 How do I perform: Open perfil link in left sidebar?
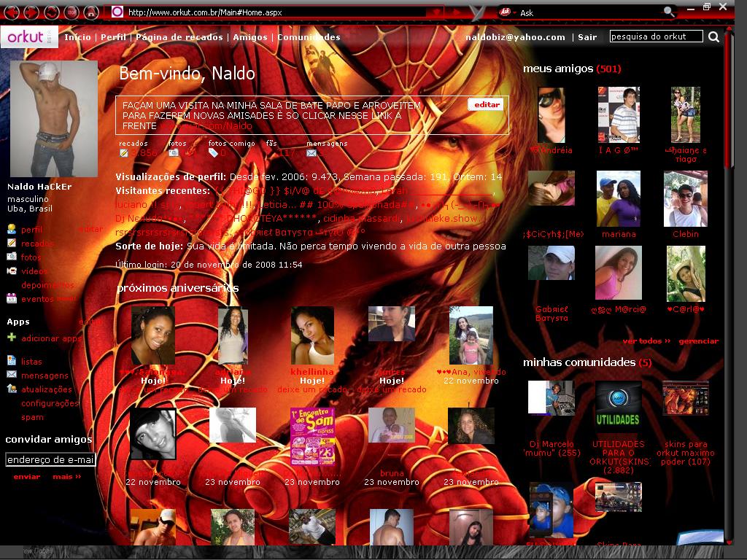(31, 230)
